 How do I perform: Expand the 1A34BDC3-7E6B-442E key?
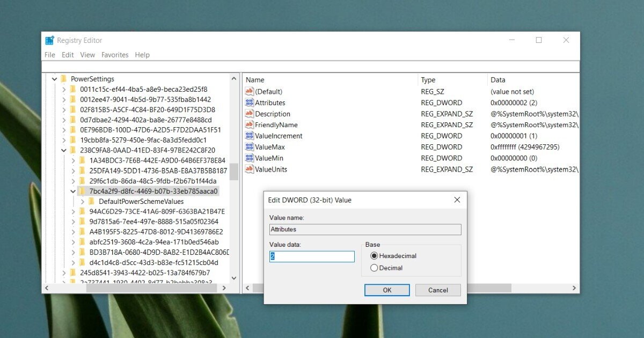pyautogui.click(x=73, y=160)
